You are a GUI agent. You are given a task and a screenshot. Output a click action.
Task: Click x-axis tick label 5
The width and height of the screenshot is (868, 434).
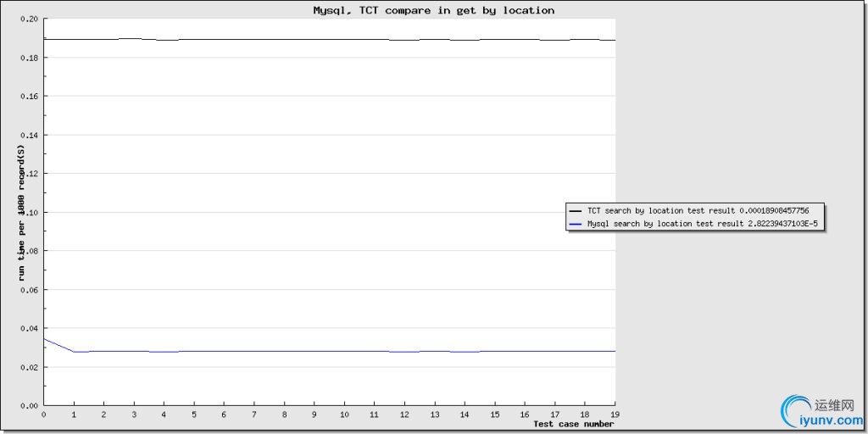pos(194,414)
